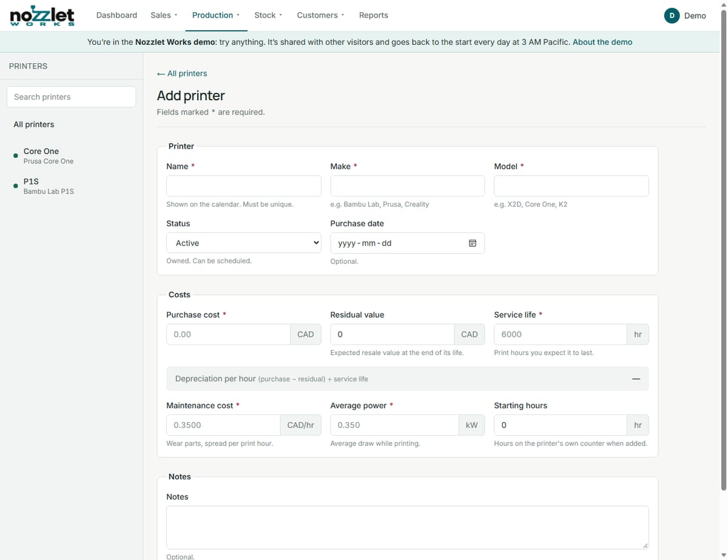Open the P1S printer entry
This screenshot has width=728, height=560.
pyautogui.click(x=71, y=186)
